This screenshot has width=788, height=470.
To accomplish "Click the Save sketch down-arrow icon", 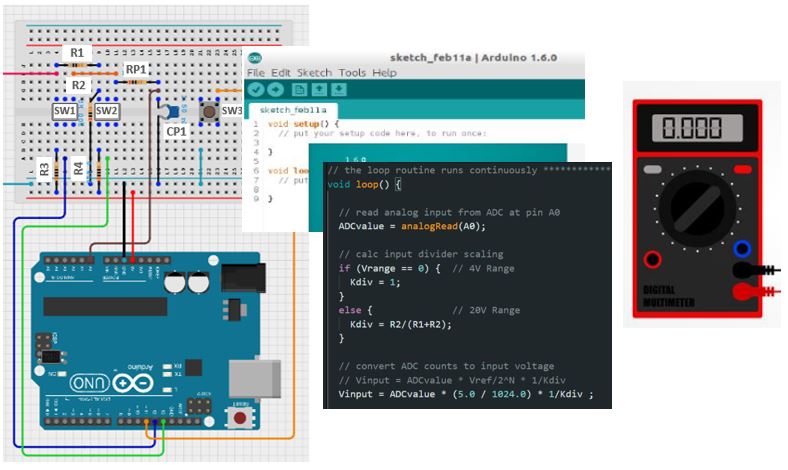I will [339, 90].
